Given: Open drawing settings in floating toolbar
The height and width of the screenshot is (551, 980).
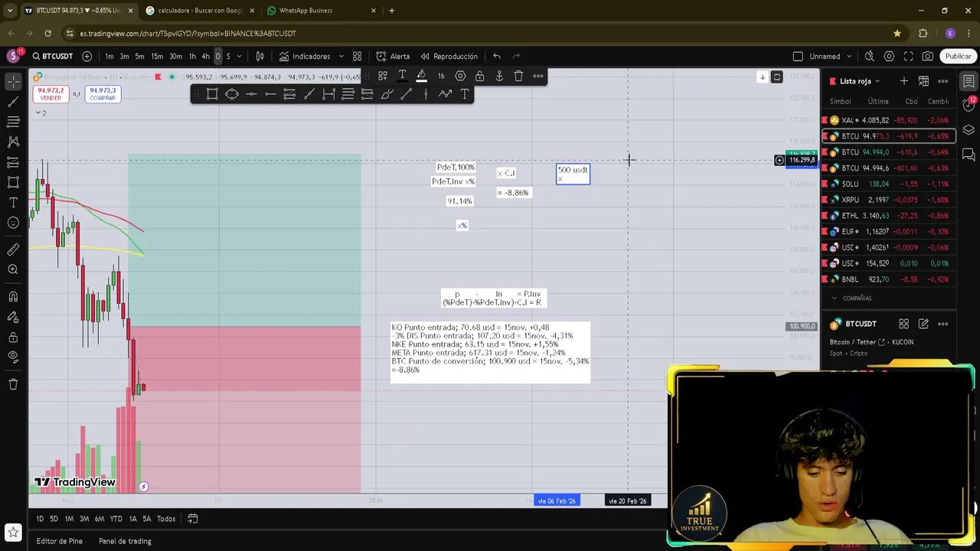Looking at the screenshot, I should (x=460, y=76).
